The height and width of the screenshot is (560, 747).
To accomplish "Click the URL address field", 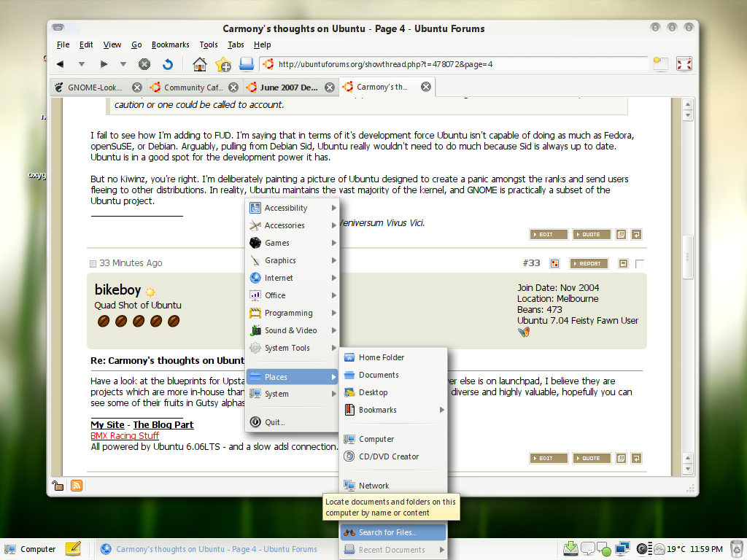I will click(454, 64).
